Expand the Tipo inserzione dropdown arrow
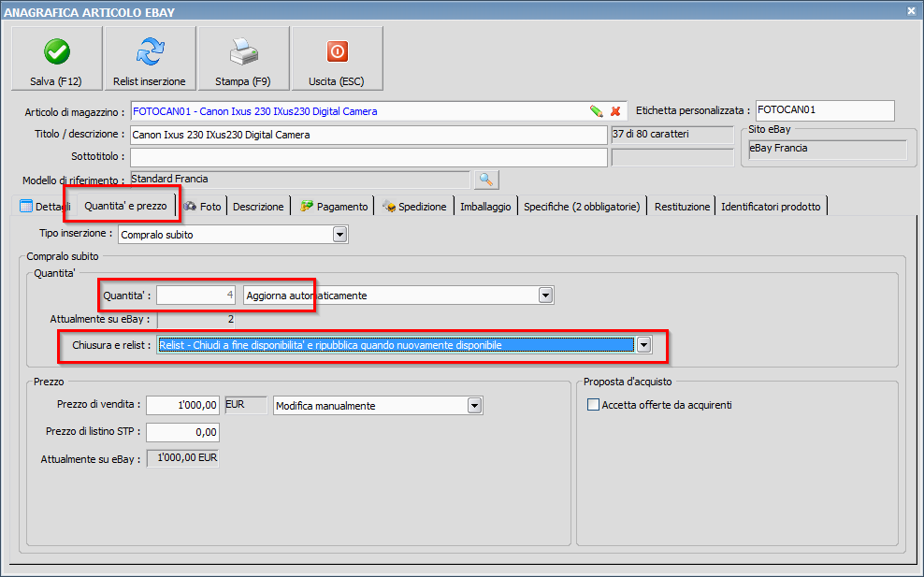 tap(340, 235)
